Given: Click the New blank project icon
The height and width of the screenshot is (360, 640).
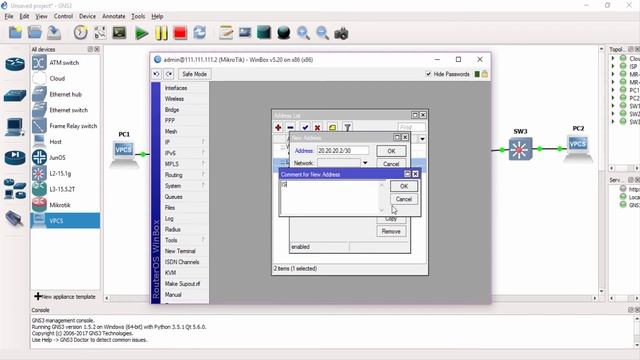Looking at the screenshot, I should [16, 33].
